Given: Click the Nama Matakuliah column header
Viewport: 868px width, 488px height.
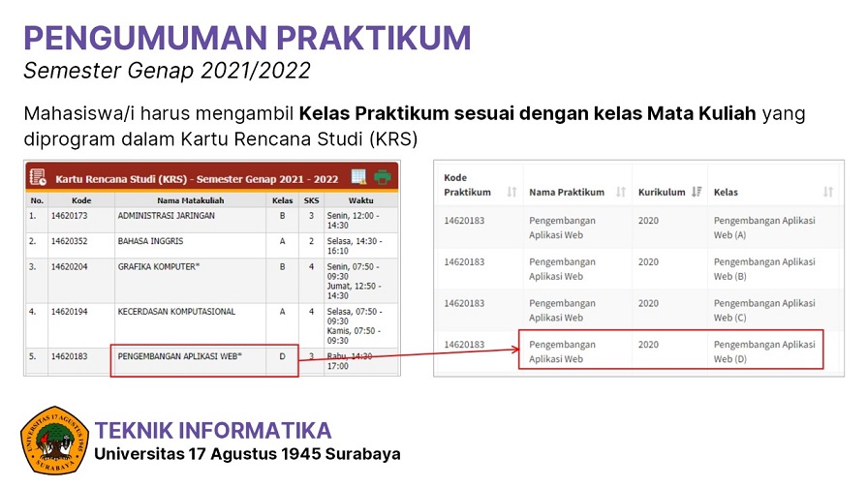Looking at the screenshot, I should [191, 200].
